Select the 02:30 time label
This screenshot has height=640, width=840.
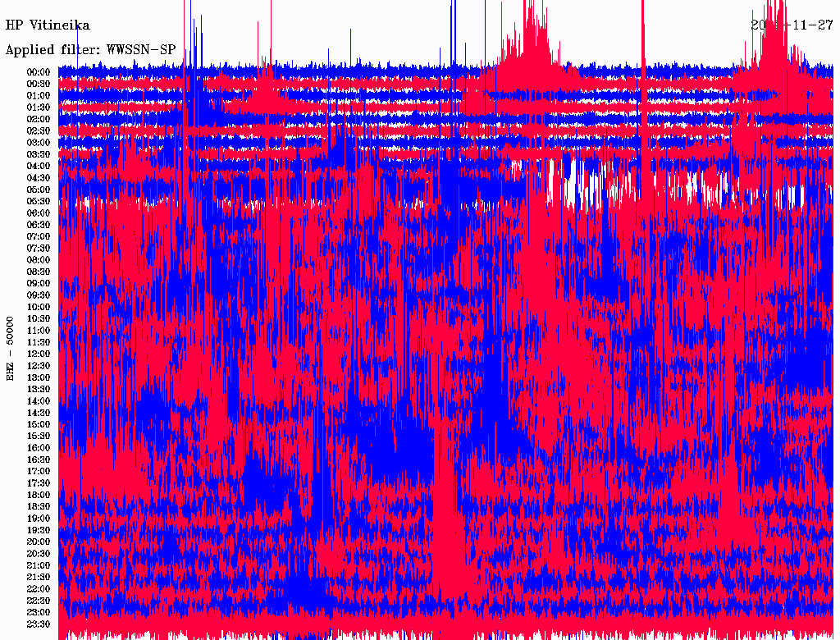click(39, 130)
